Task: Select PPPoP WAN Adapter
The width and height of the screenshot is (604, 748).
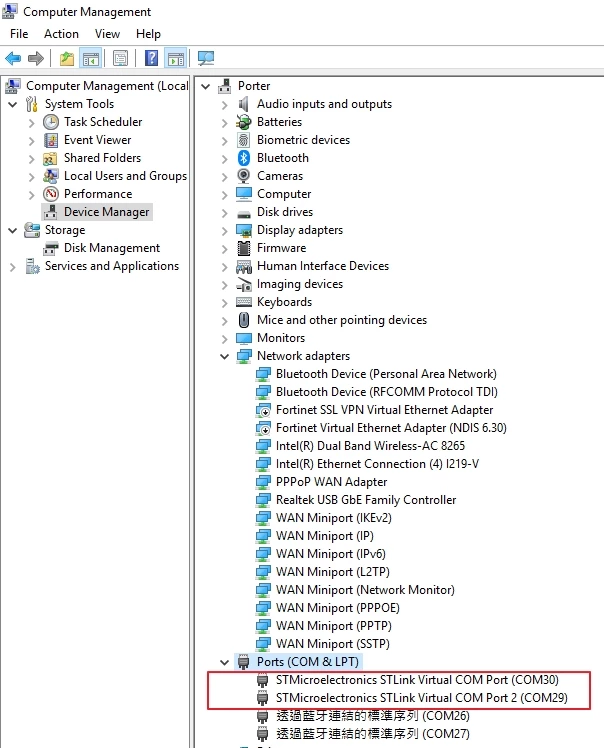Action: 332,482
